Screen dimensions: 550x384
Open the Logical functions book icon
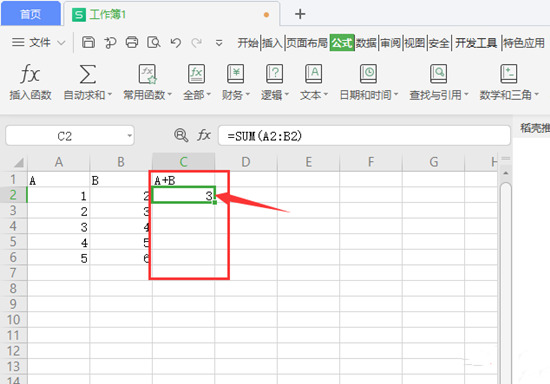tap(275, 74)
